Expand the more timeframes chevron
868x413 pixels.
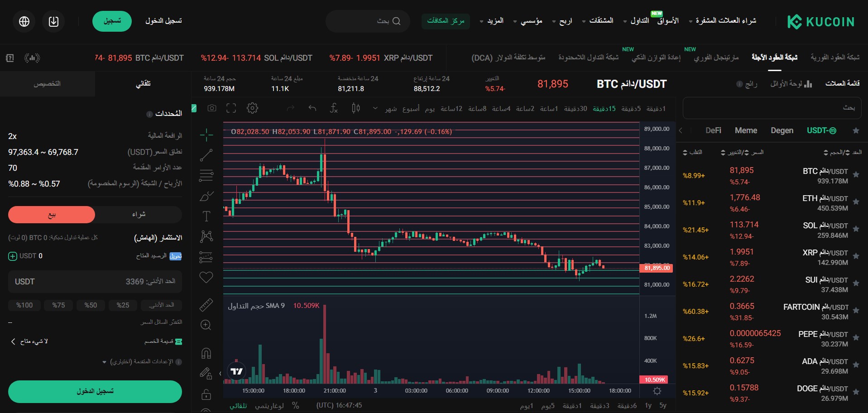click(375, 108)
